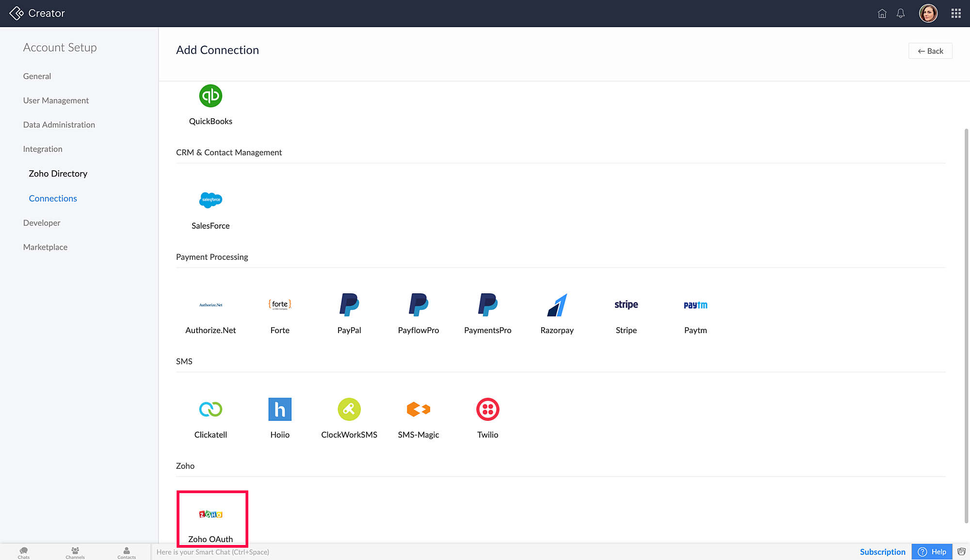Select the Connections sidebar item

point(53,198)
